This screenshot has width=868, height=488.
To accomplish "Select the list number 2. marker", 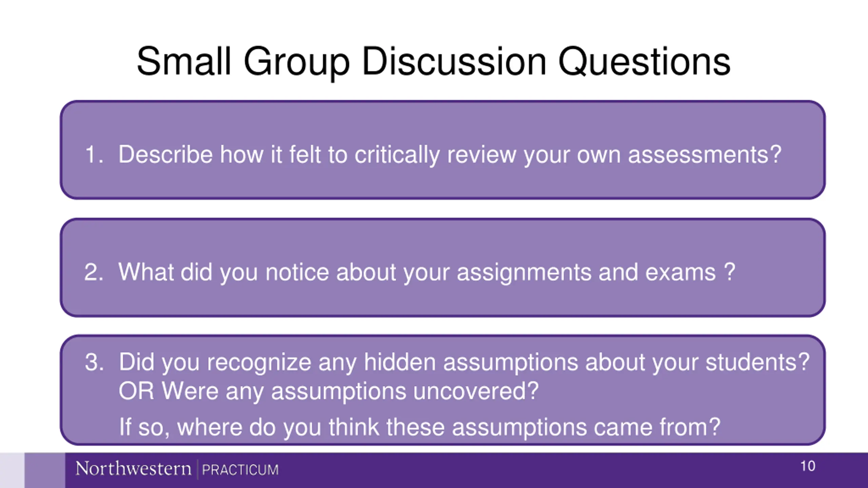I will [x=94, y=272].
